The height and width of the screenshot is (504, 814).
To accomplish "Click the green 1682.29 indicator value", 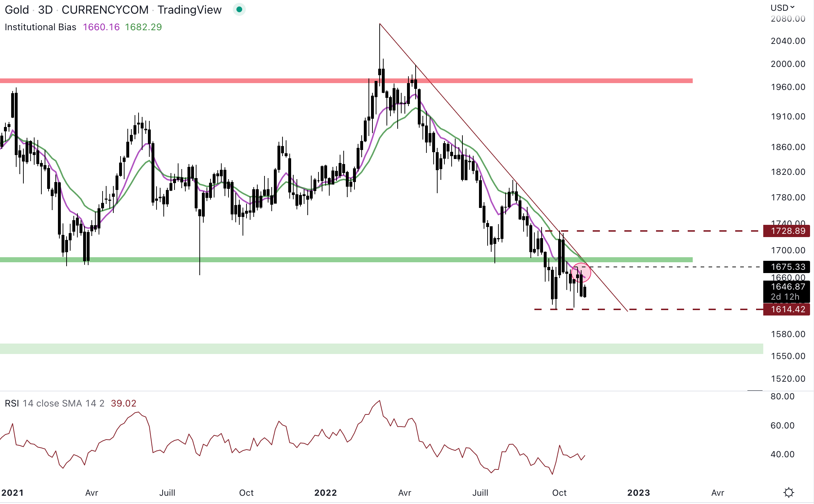I will point(143,27).
